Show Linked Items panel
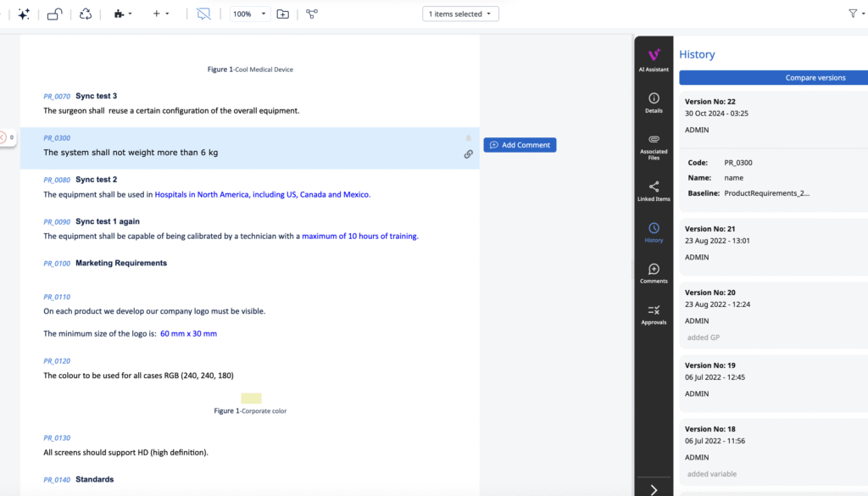Image resolution: width=868 pixels, height=496 pixels. point(654,191)
